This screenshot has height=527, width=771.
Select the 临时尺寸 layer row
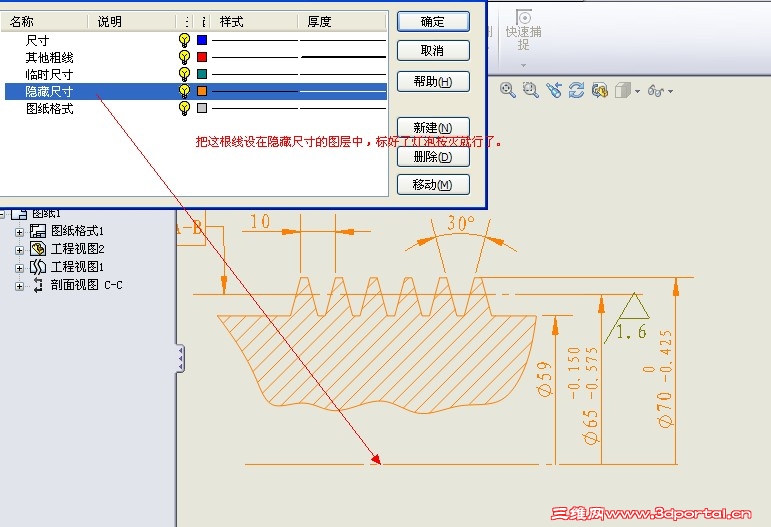194,74
